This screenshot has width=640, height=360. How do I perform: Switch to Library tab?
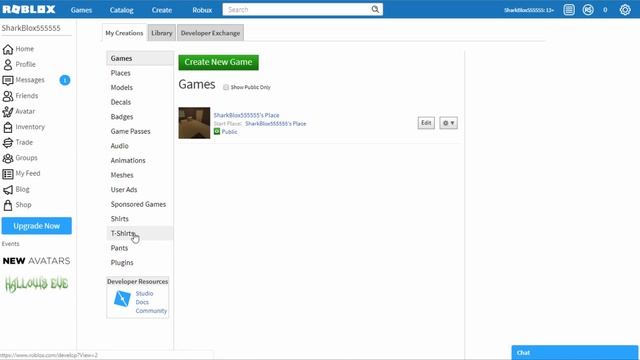[x=162, y=33]
